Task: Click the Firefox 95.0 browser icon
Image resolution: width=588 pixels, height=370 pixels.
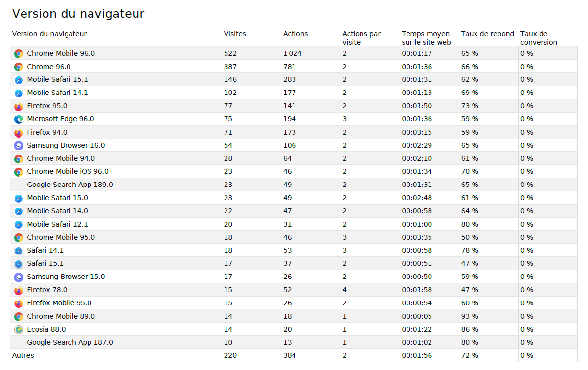Action: click(19, 106)
